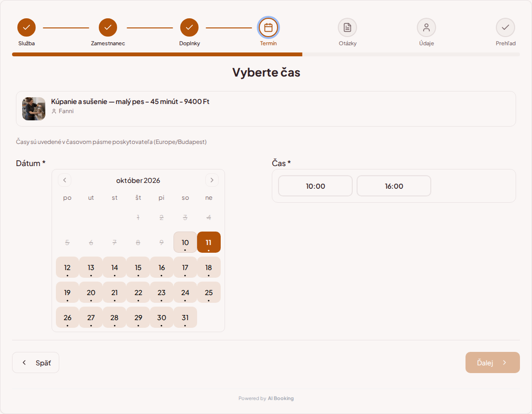Click the Europe/Budapest timezone note
Viewport: 532px width, 414px height.
click(x=111, y=142)
